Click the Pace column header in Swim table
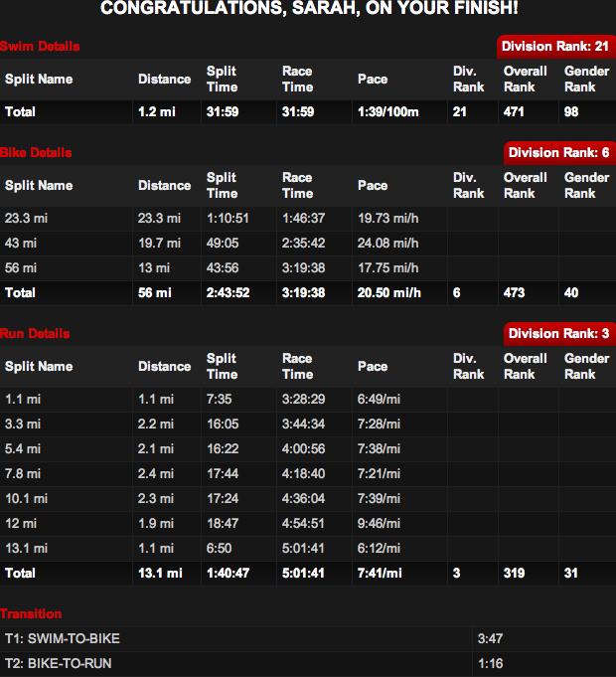The width and height of the screenshot is (616, 677). [x=373, y=80]
